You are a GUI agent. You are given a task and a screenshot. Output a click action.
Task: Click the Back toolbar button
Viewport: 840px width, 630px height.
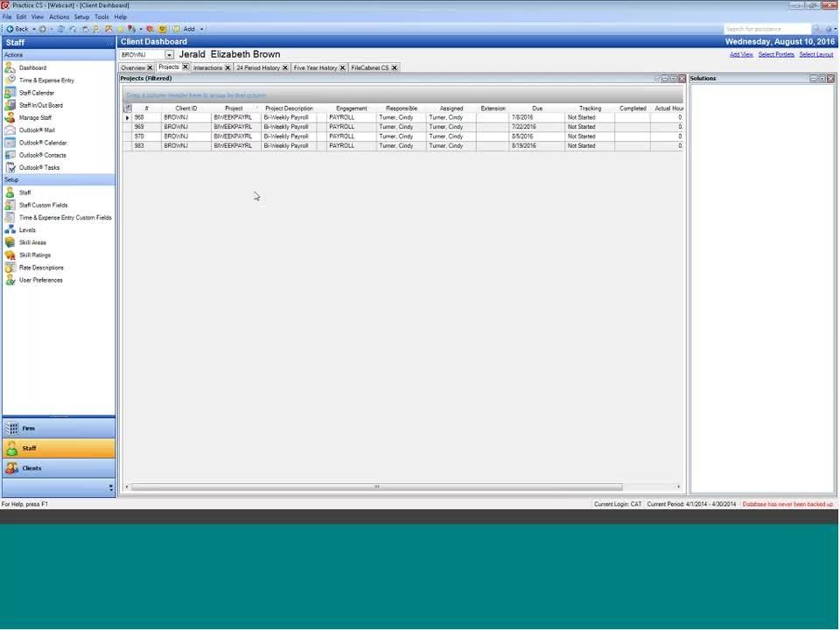17,29
